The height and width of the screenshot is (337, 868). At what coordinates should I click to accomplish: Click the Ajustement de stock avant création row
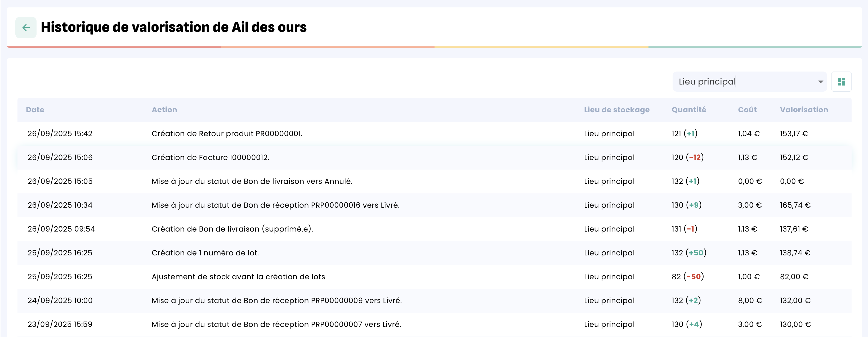(238, 277)
